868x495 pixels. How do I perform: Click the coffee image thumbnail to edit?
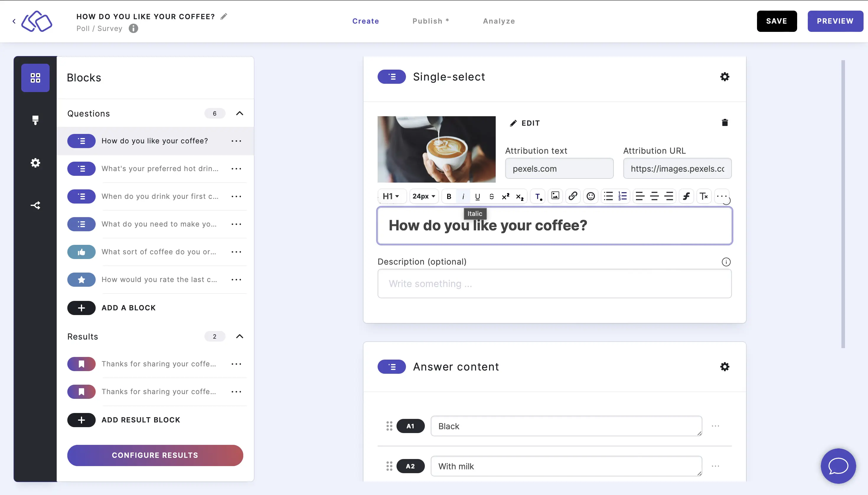(x=436, y=149)
